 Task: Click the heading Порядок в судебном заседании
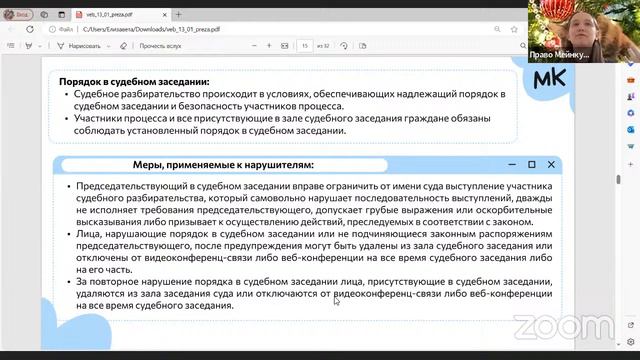click(x=134, y=82)
